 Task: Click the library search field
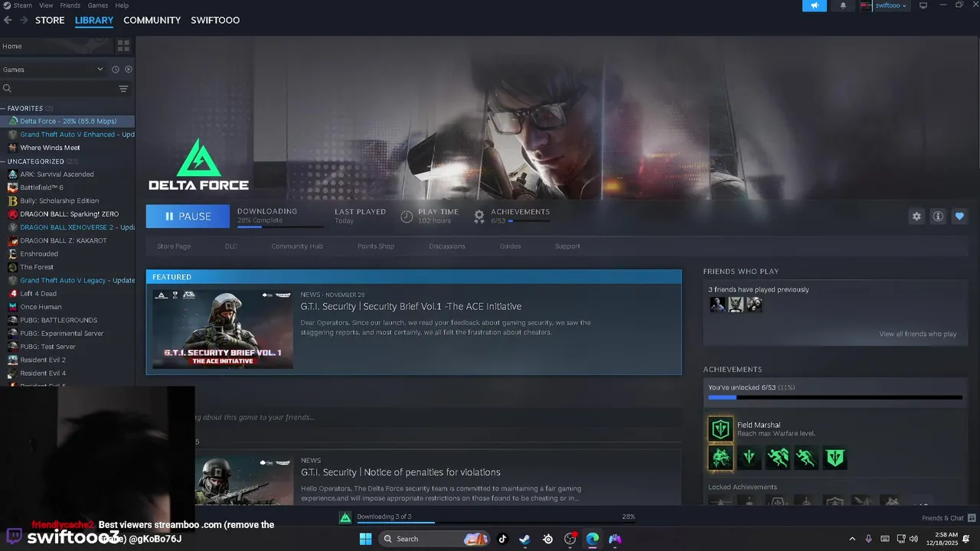pyautogui.click(x=57, y=89)
